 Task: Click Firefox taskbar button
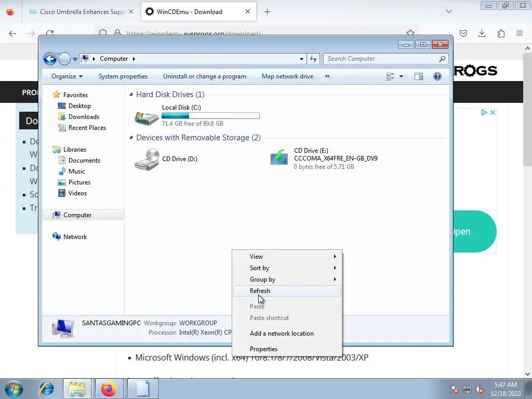(x=109, y=389)
